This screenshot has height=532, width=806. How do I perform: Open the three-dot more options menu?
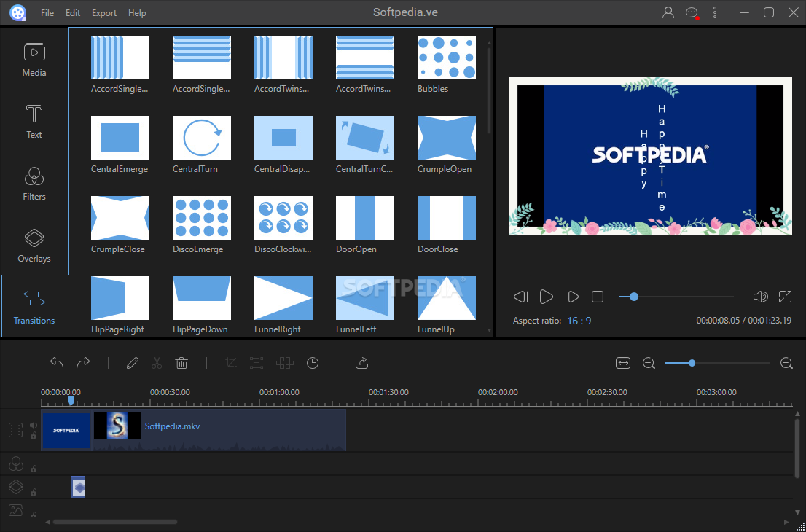714,13
